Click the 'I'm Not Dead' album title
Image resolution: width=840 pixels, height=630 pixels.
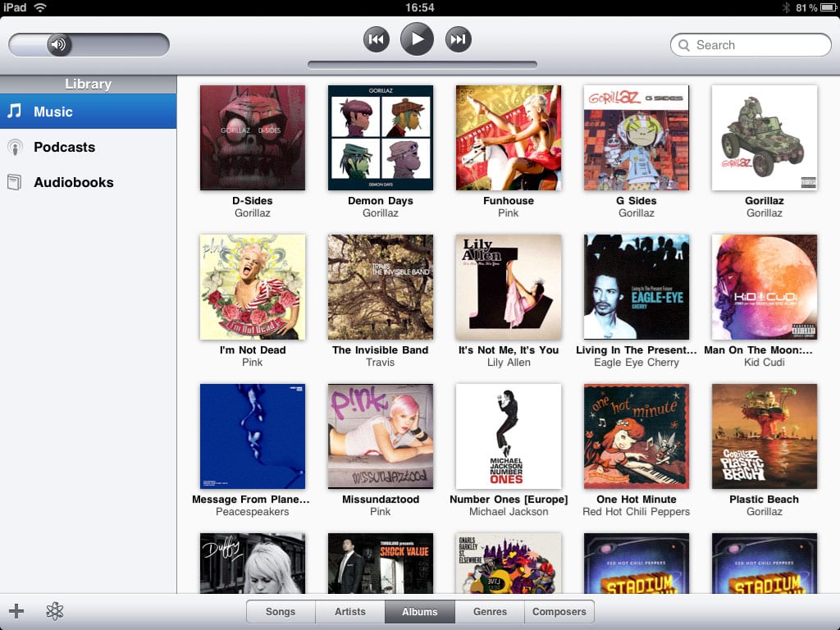pyautogui.click(x=253, y=349)
